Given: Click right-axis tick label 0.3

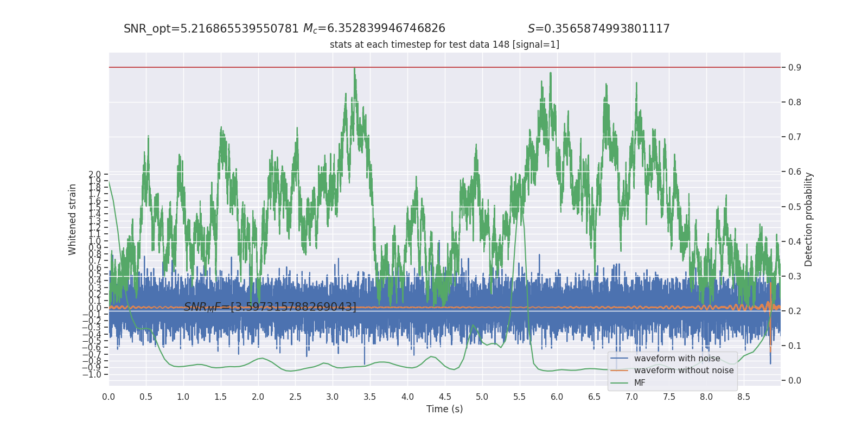Looking at the screenshot, I should pos(795,276).
